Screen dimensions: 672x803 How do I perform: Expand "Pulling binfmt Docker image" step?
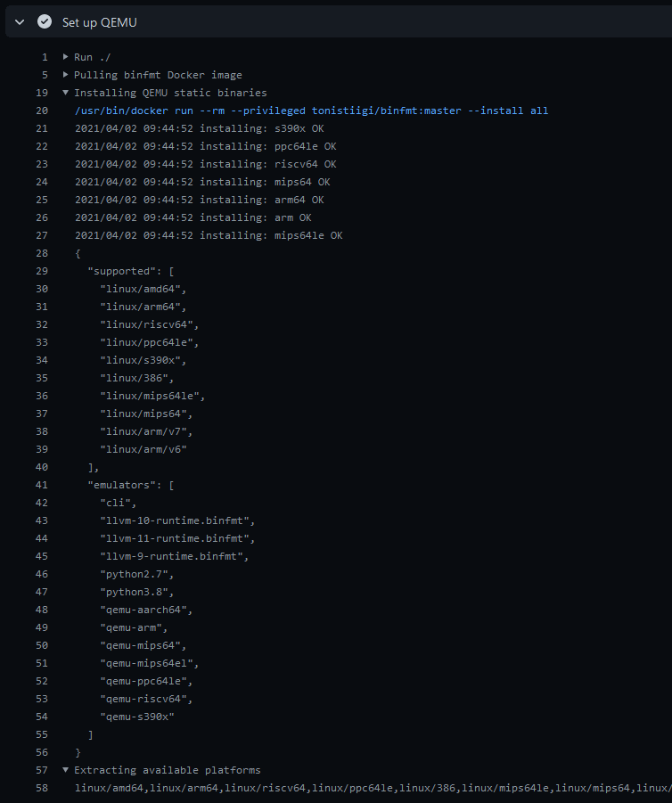point(64,74)
